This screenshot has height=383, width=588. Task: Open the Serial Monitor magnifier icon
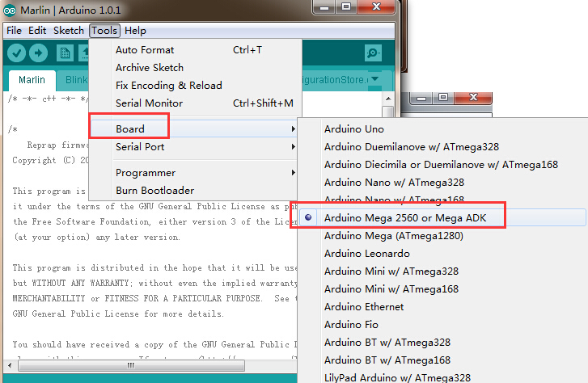tap(373, 53)
